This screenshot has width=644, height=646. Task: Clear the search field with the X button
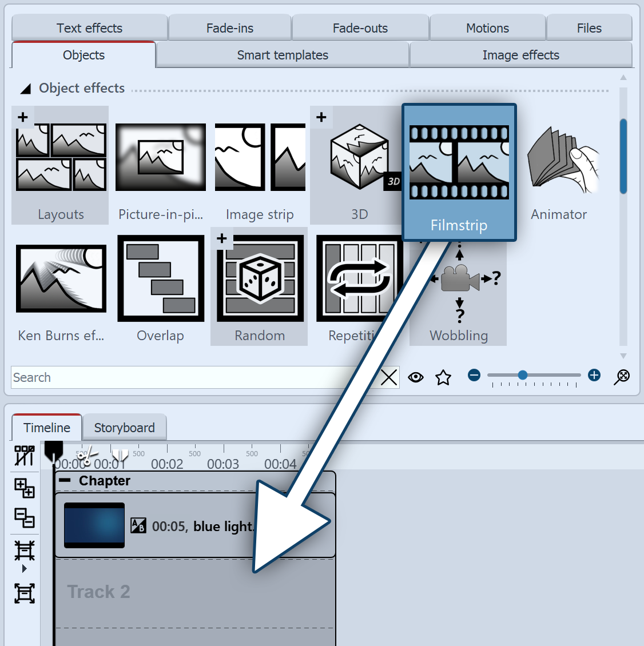click(x=389, y=377)
